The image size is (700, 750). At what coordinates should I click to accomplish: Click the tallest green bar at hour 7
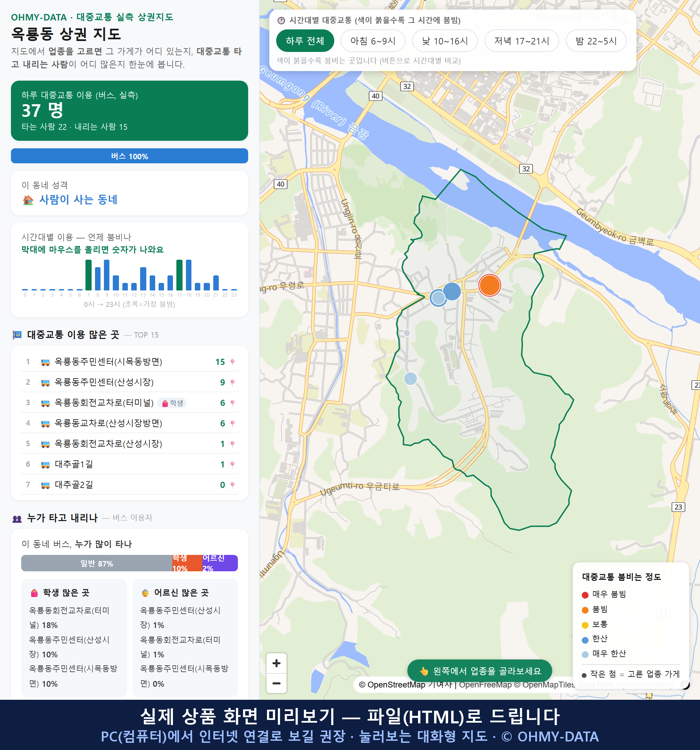88,275
